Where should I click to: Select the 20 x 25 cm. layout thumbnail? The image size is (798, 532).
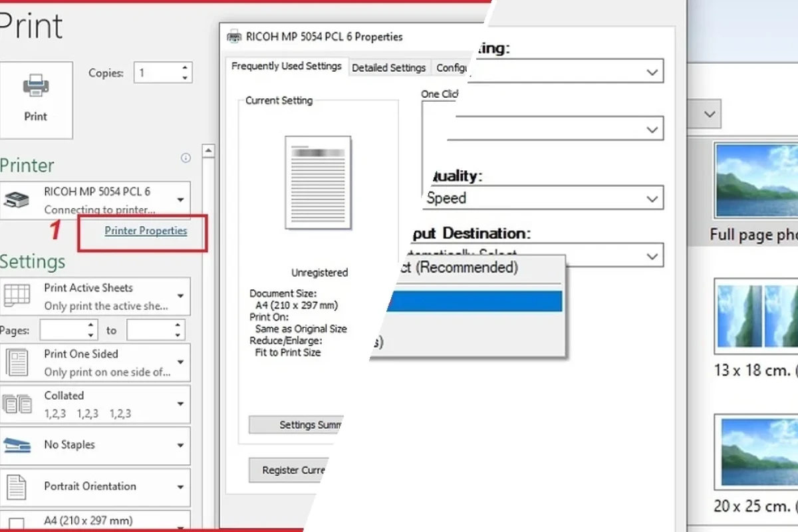pyautogui.click(x=756, y=451)
